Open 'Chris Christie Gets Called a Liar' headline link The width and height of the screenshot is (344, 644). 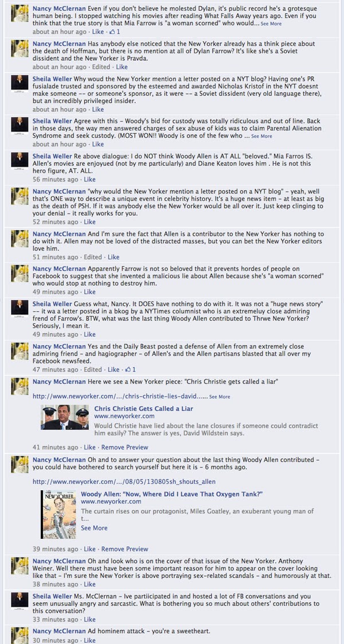tap(143, 409)
